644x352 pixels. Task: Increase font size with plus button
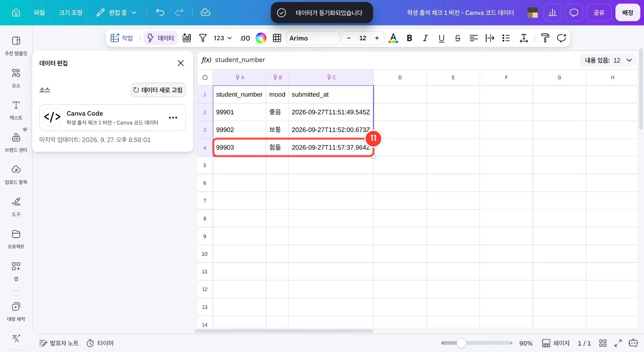[377, 38]
